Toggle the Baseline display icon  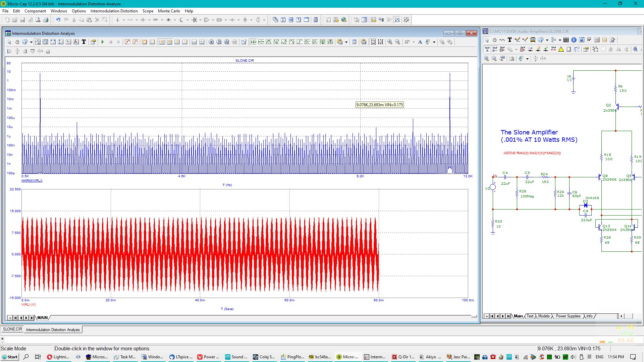click(194, 42)
